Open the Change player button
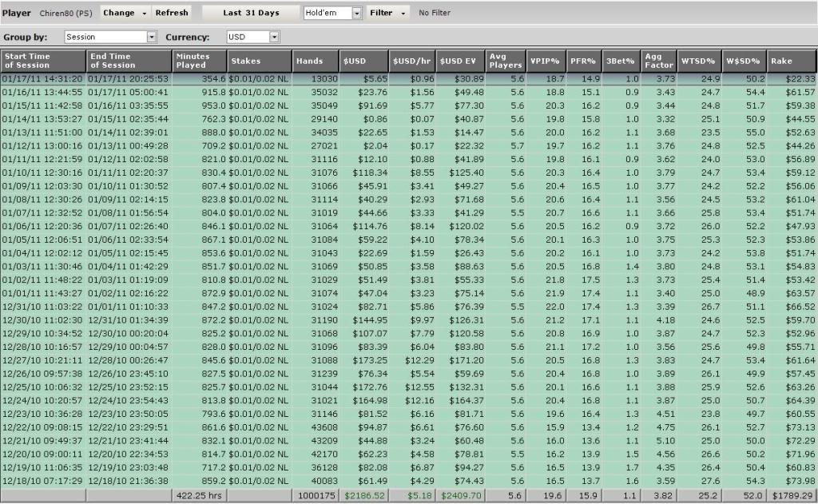Screen dimensions: 818x504 point(125,13)
